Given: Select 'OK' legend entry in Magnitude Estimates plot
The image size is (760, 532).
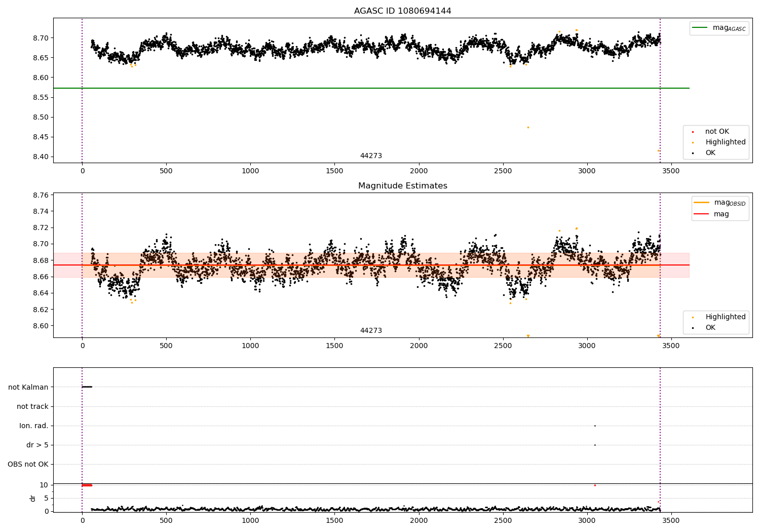Looking at the screenshot, I should (710, 328).
